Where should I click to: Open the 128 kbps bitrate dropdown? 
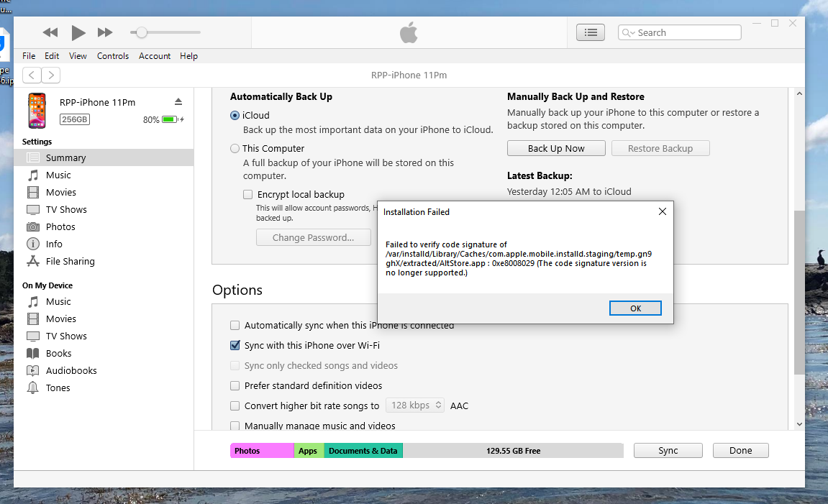click(x=415, y=406)
